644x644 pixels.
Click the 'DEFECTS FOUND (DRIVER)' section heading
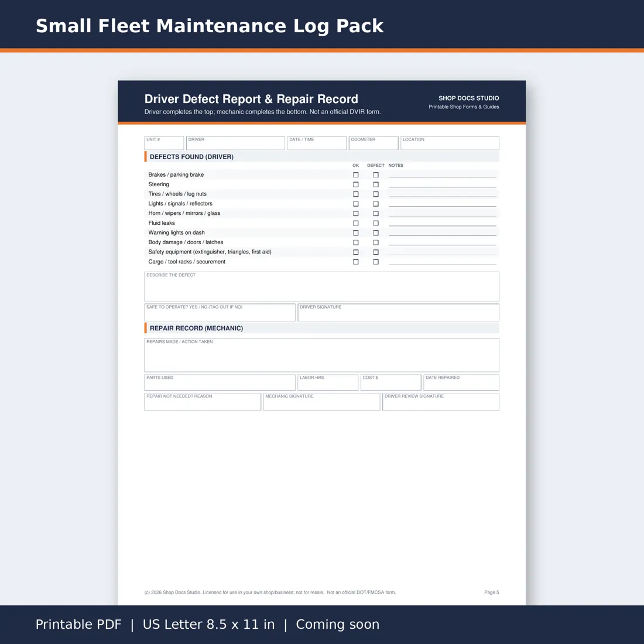(191, 157)
